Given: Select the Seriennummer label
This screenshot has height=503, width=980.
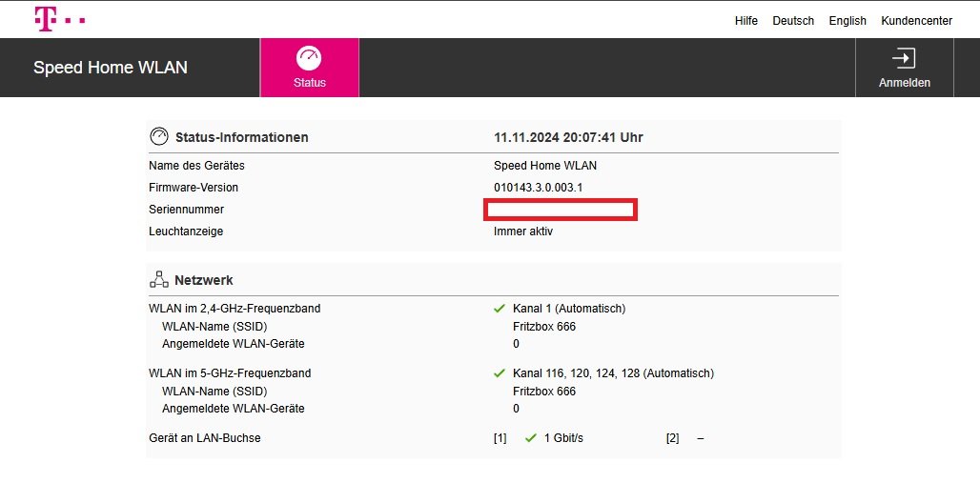Looking at the screenshot, I should coord(186,210).
